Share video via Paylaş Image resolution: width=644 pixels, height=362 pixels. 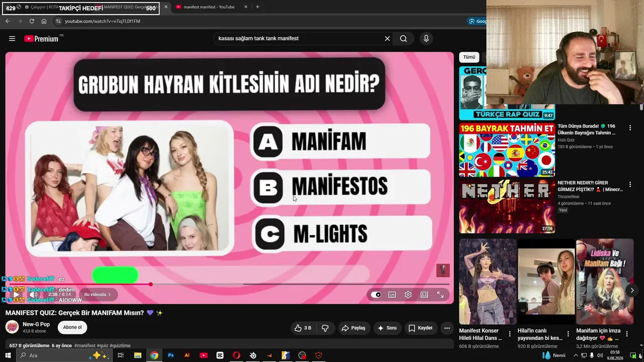click(353, 328)
